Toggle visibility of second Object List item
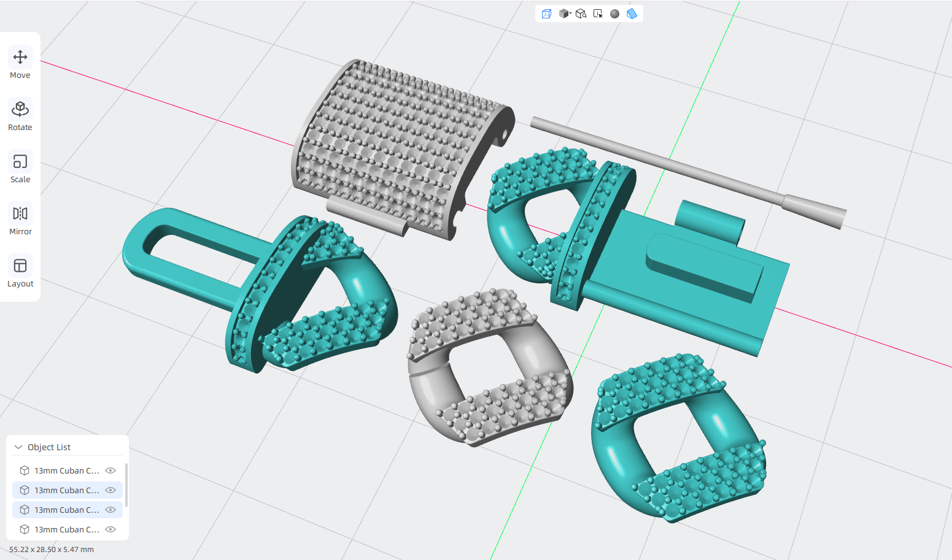 tap(110, 490)
